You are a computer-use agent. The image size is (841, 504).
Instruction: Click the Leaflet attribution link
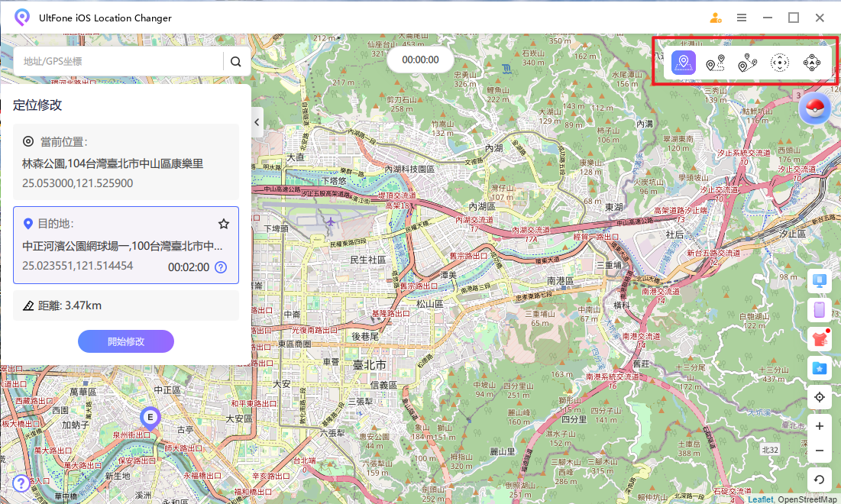click(761, 499)
